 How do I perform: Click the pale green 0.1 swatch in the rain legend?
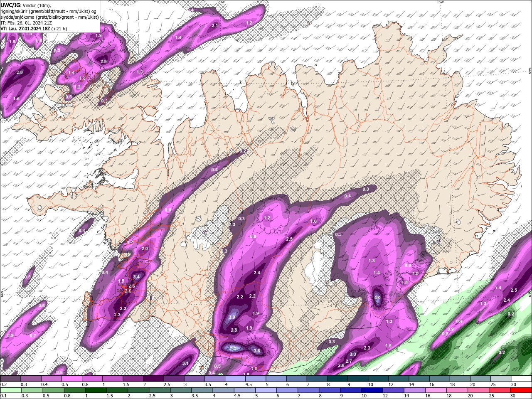[10, 390]
